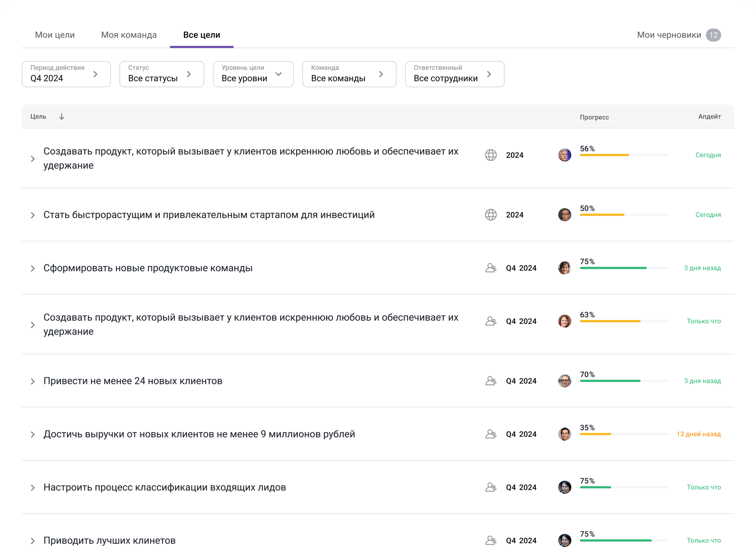Open the Статус filter
The height and width of the screenshot is (554, 756).
[x=162, y=74]
